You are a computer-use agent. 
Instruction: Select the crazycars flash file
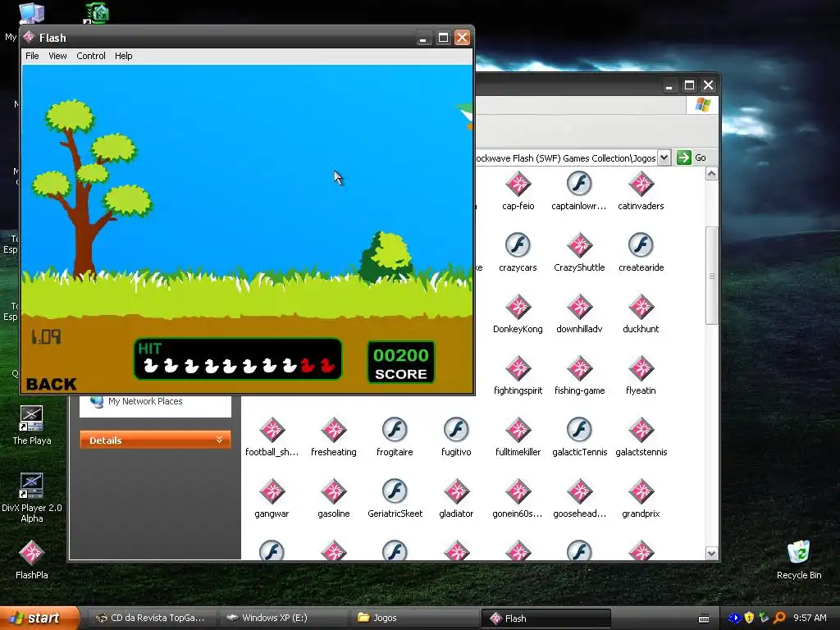[518, 245]
